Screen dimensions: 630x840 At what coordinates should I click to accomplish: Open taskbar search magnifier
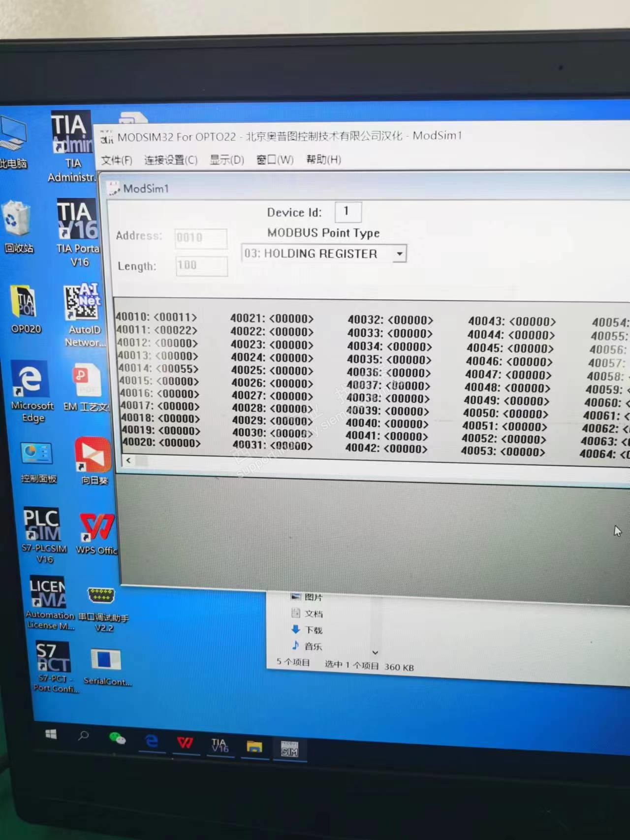pyautogui.click(x=83, y=736)
